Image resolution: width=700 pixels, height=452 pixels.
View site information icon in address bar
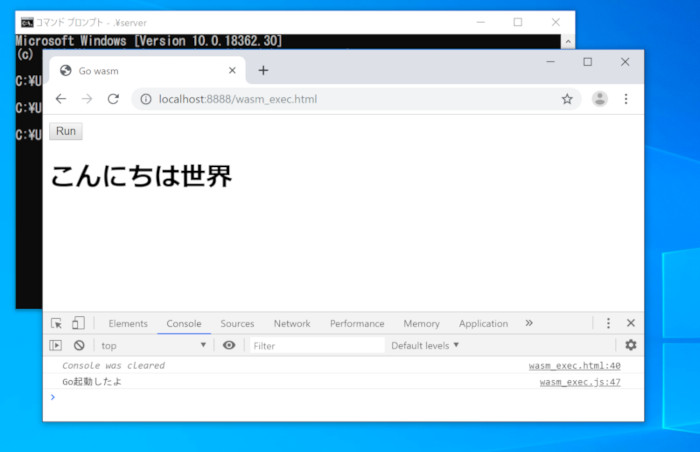(146, 99)
